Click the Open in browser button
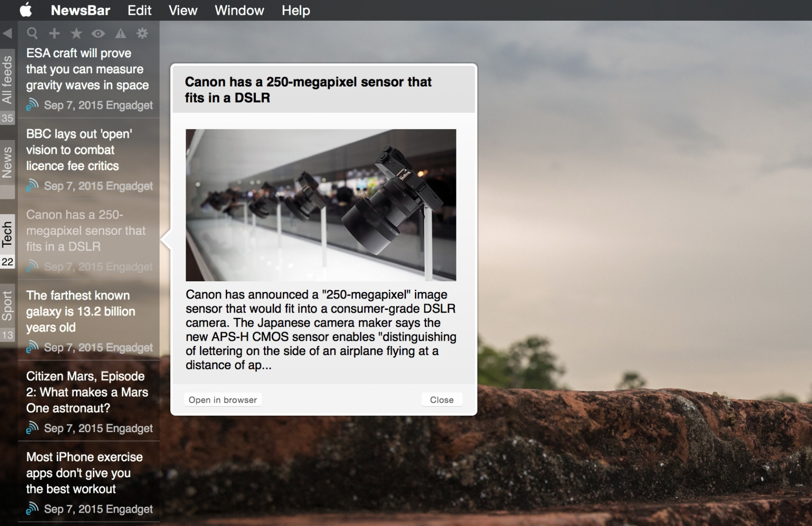Viewport: 812px width, 526px height. tap(222, 399)
